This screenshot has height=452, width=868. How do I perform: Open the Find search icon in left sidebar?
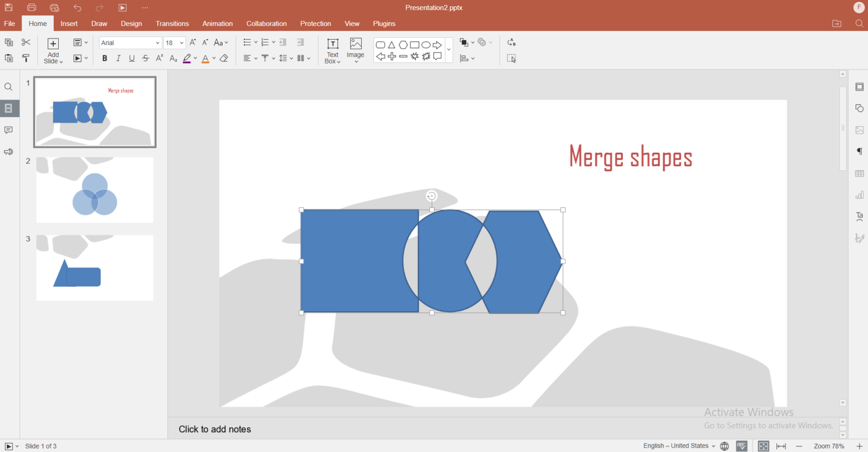tap(8, 87)
